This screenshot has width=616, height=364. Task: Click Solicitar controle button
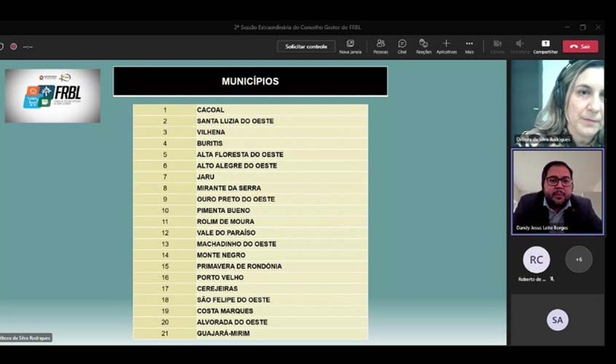(x=306, y=47)
